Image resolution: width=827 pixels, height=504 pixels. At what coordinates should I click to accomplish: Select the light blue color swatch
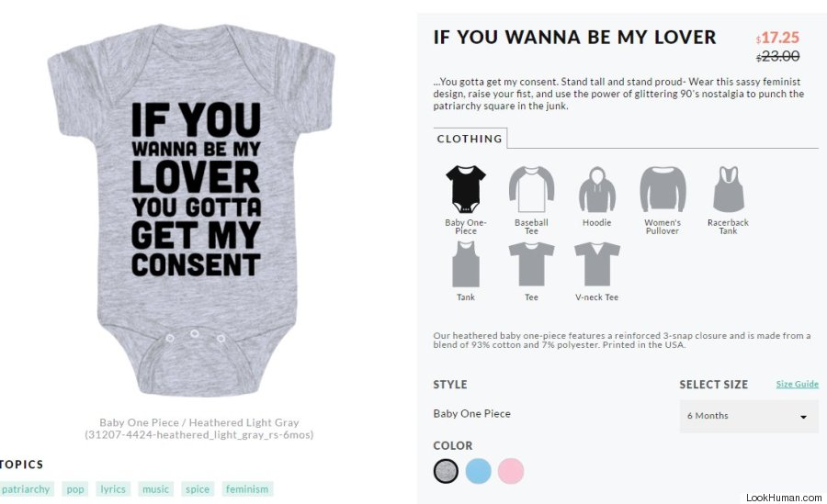pyautogui.click(x=479, y=471)
